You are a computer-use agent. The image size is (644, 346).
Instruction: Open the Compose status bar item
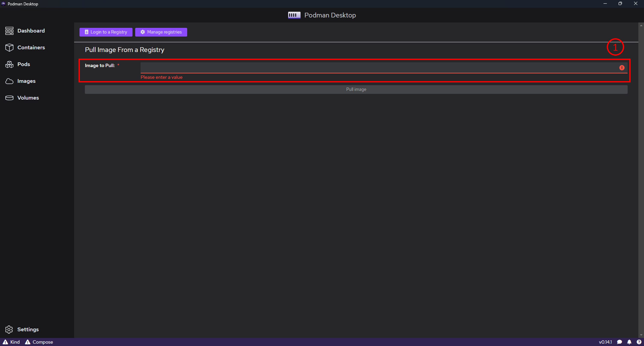(x=39, y=342)
